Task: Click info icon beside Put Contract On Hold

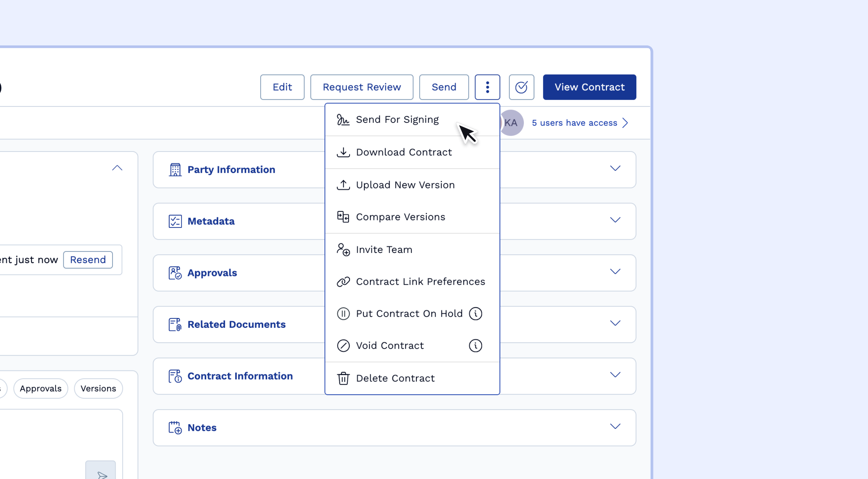Action: point(475,314)
